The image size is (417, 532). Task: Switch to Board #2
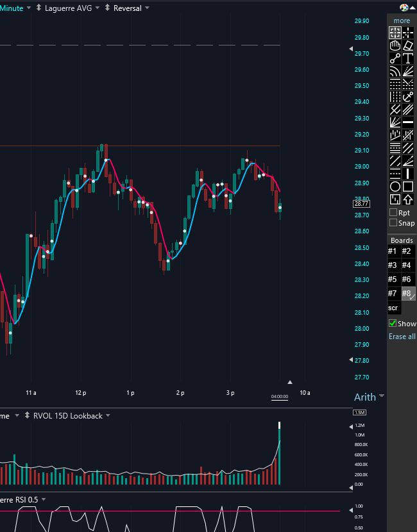pos(407,251)
